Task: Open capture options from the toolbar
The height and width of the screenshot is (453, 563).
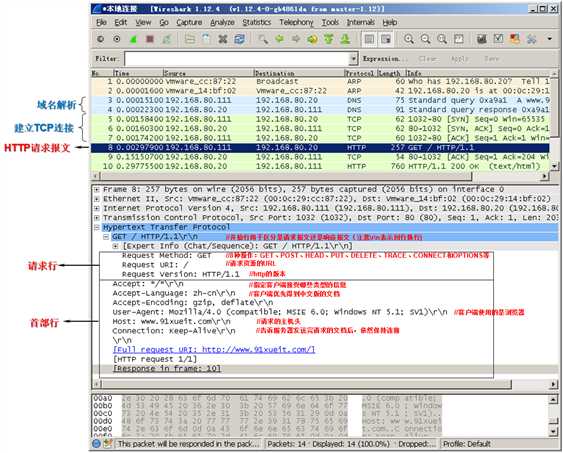Action: pyautogui.click(x=117, y=39)
